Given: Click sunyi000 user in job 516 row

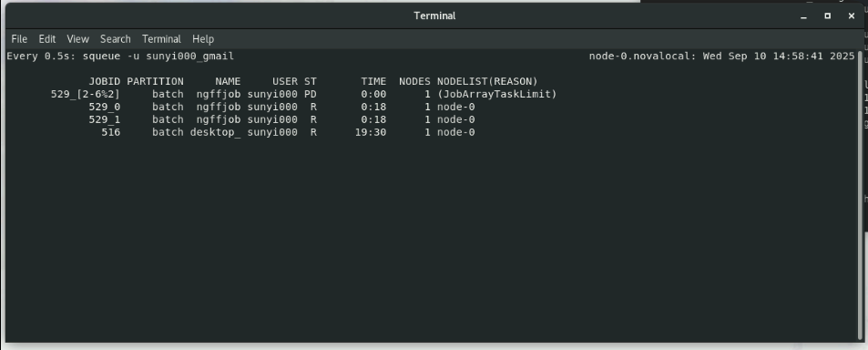Looking at the screenshot, I should point(272,132).
